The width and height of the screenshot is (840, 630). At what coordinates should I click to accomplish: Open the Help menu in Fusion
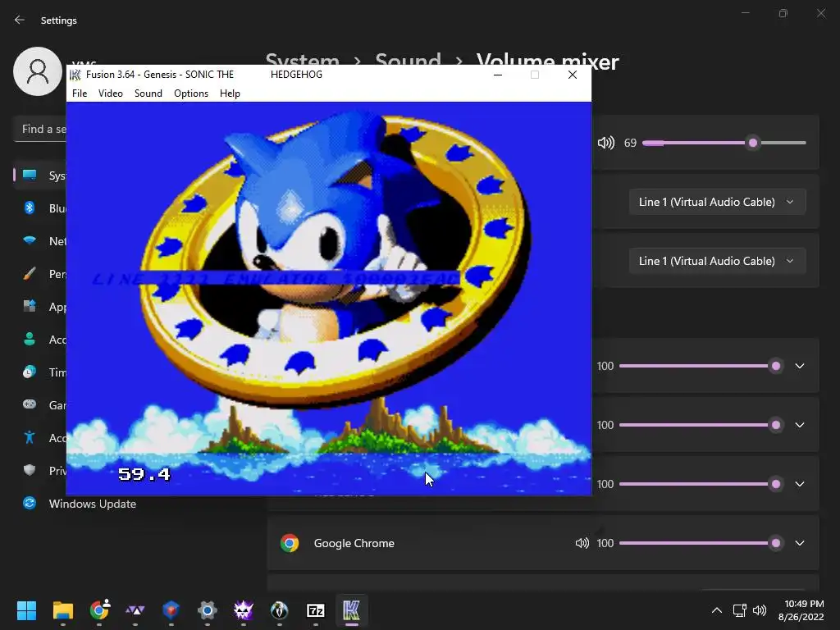click(230, 94)
